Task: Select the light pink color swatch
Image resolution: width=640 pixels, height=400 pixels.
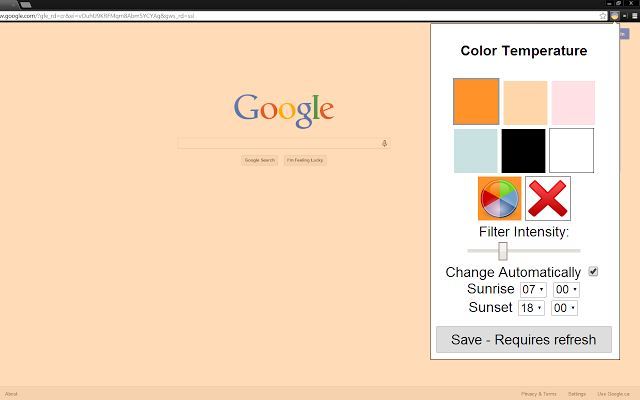Action: coord(573,102)
